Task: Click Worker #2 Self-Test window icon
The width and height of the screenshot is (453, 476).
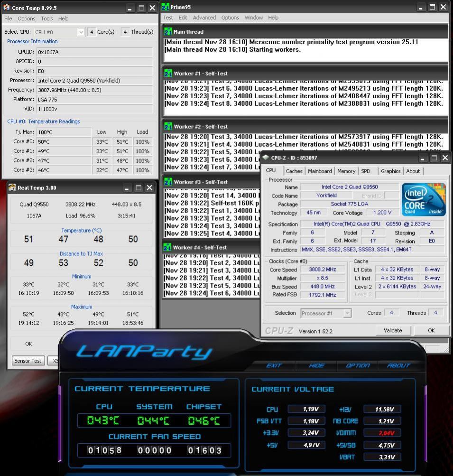Action: click(168, 126)
